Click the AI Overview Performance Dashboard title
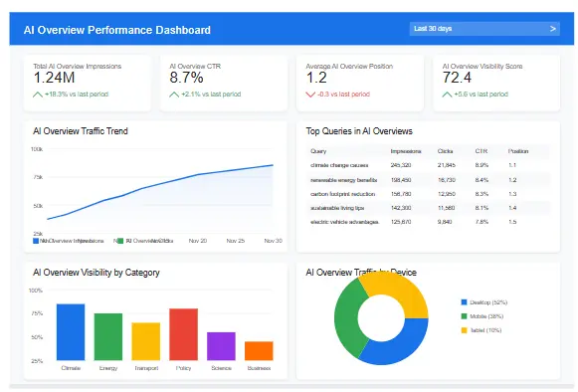Viewport: 578px width, 392px height. point(117,30)
